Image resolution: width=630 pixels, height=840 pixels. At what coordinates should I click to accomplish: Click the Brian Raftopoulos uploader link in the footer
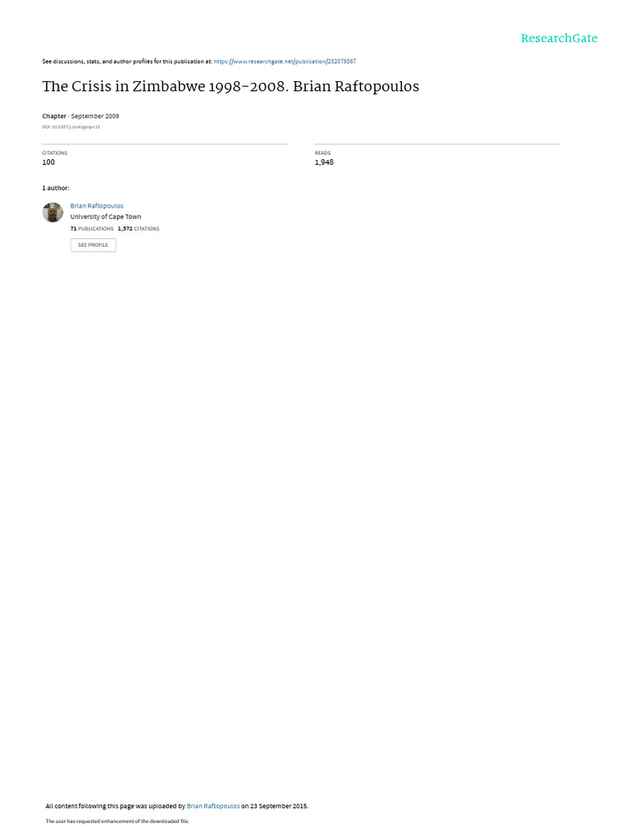tap(213, 806)
